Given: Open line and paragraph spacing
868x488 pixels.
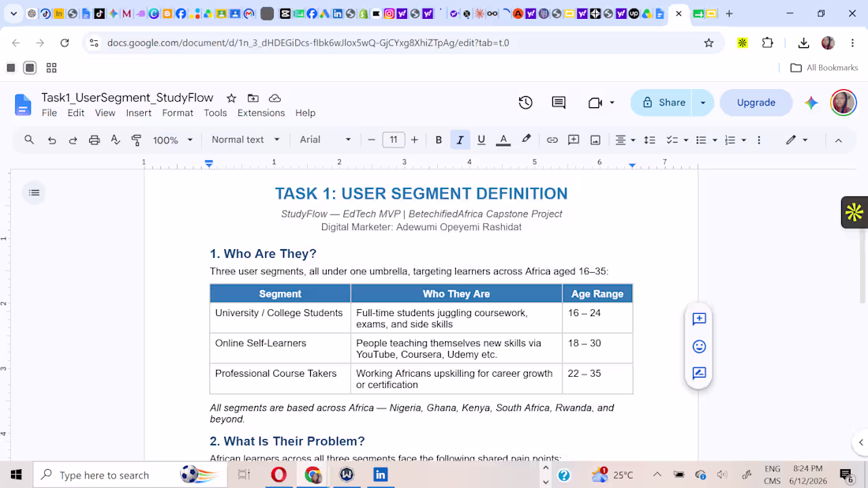Looking at the screenshot, I should (649, 140).
